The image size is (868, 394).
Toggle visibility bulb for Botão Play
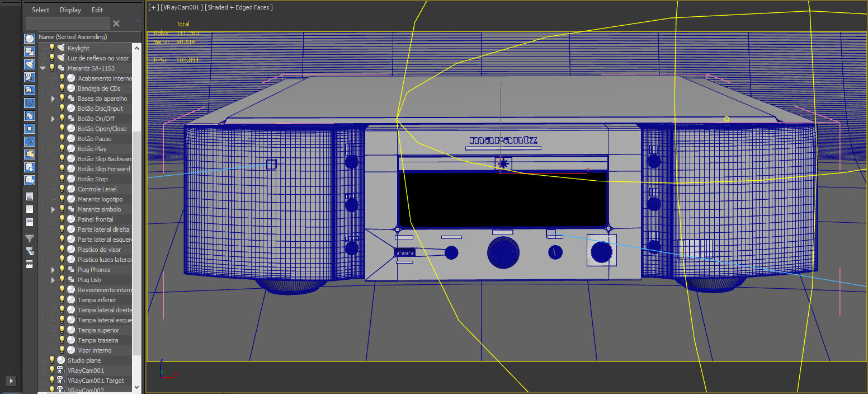(x=62, y=149)
